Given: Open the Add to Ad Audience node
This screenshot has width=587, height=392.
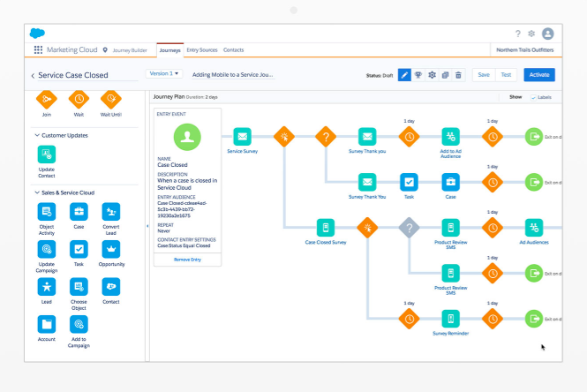Looking at the screenshot, I should coord(450,137).
